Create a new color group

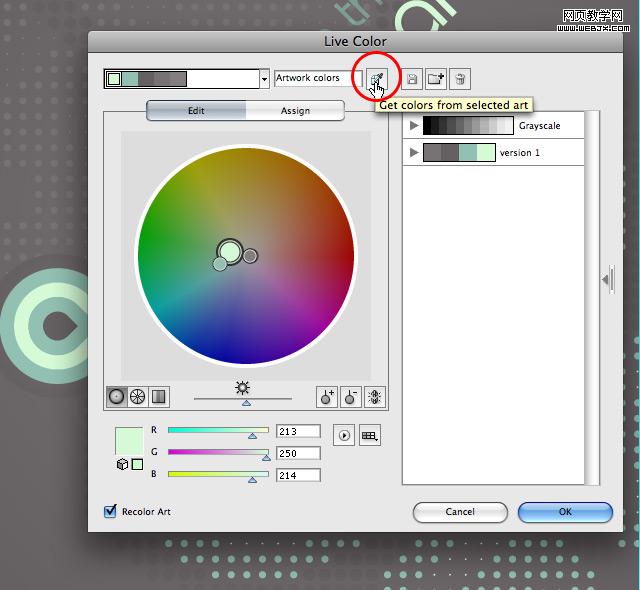click(x=436, y=79)
